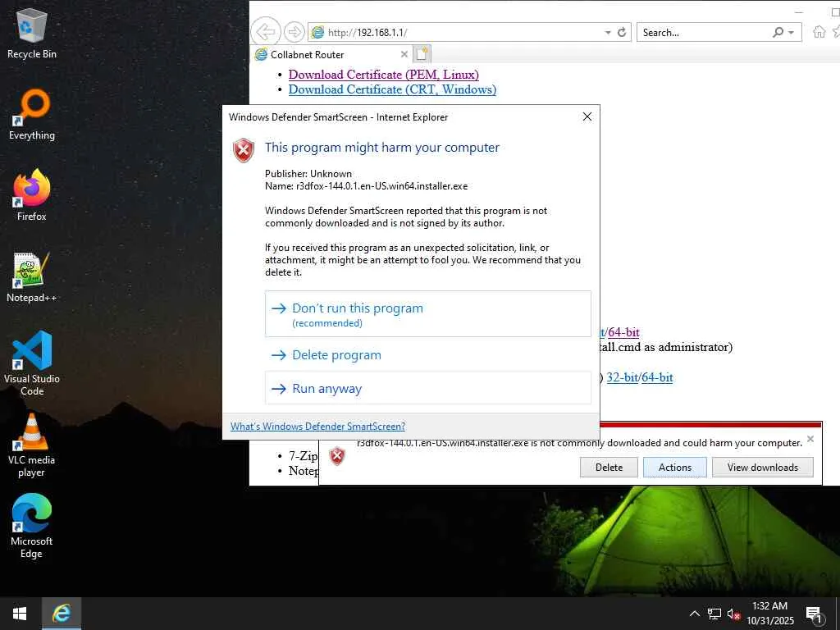The height and width of the screenshot is (630, 840).
Task: Click Actions in download notification
Action: coord(674,467)
